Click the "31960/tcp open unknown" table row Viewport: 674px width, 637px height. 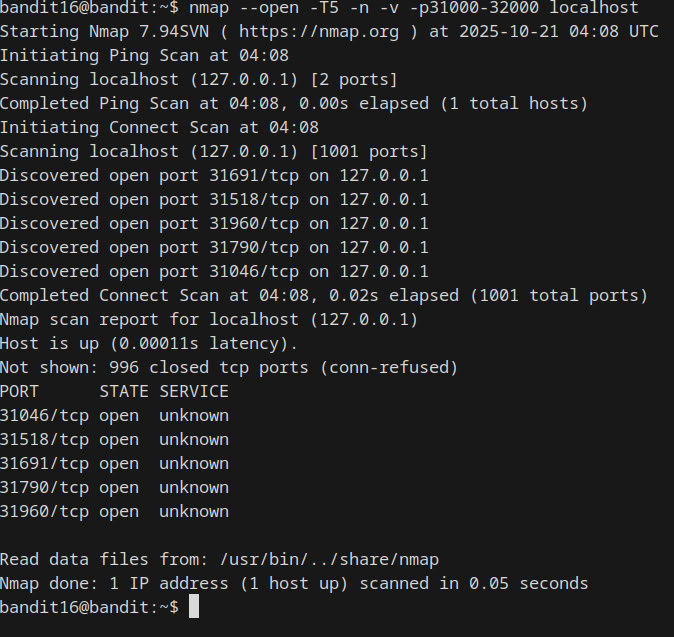[x=114, y=511]
